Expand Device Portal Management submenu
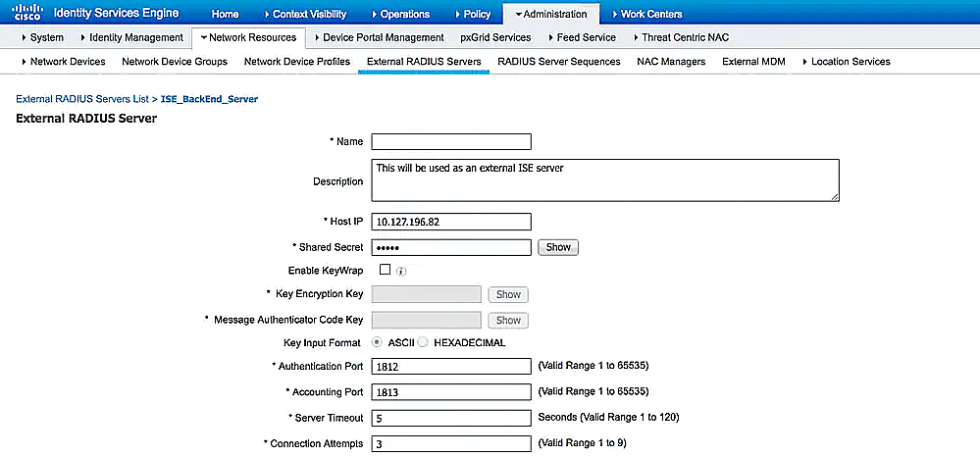Viewport: 980px width, 457px height. (x=378, y=37)
